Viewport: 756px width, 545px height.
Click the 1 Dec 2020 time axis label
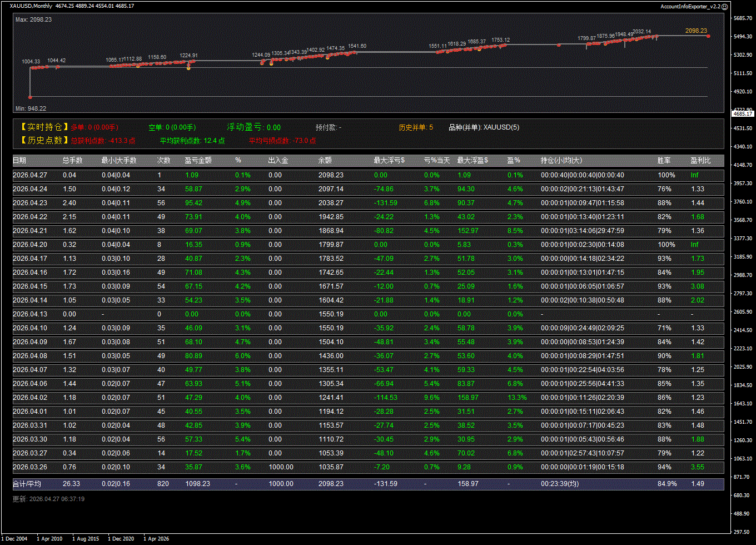121,539
